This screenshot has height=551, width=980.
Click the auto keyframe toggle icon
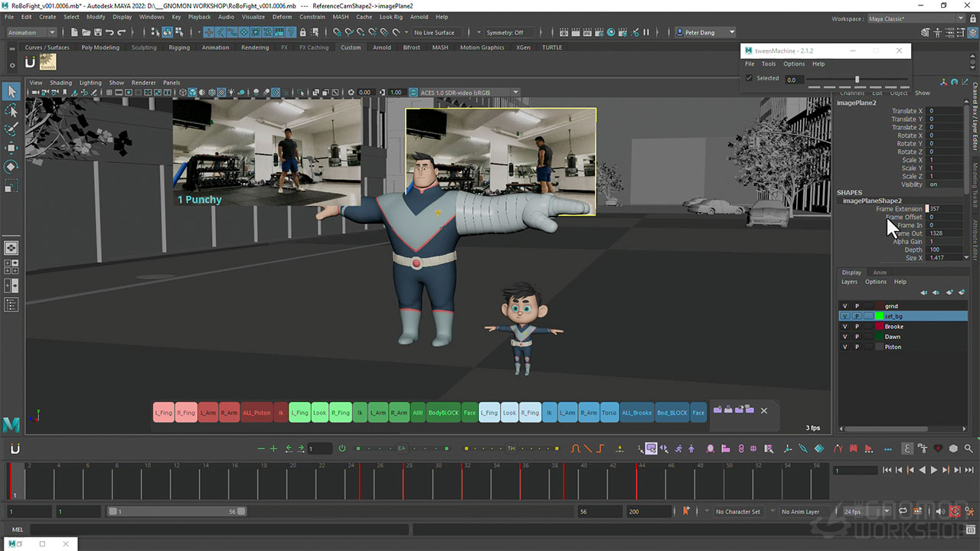(x=955, y=511)
